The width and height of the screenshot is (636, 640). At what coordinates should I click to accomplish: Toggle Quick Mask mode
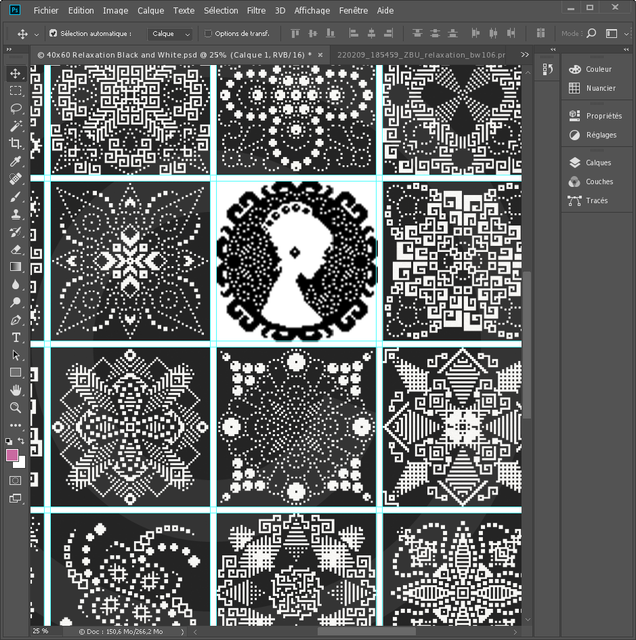[15, 480]
